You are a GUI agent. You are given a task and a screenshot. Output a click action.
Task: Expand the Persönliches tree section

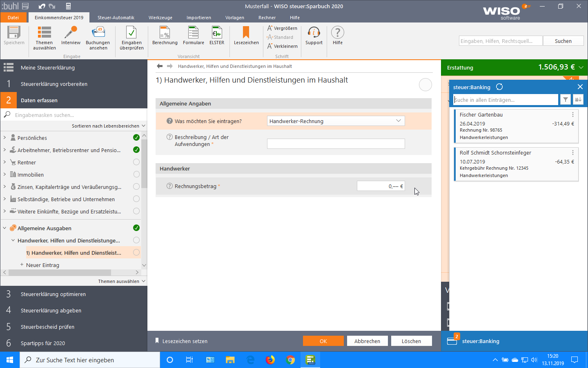tap(4, 138)
